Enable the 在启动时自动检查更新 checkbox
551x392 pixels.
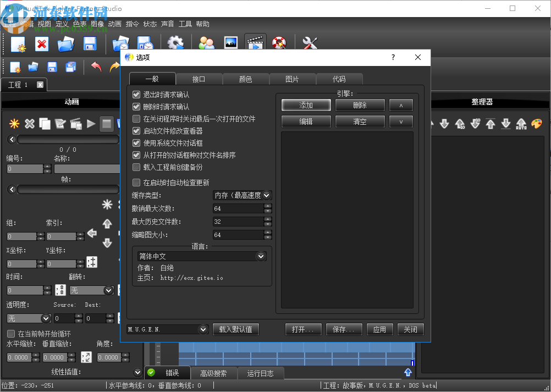tap(136, 183)
